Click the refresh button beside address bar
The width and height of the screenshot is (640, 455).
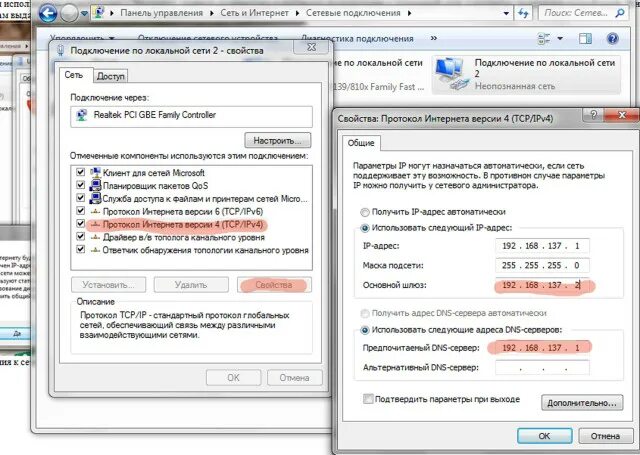tap(523, 13)
